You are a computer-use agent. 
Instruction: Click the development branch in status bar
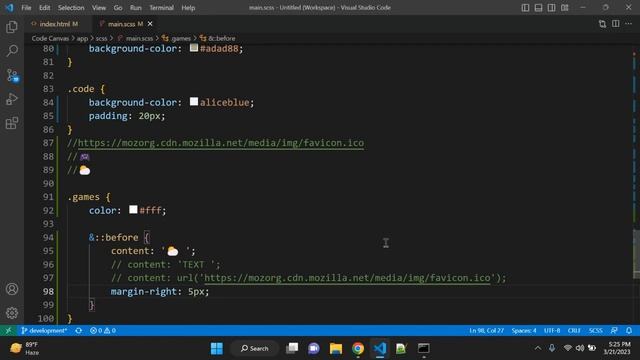[x=44, y=330]
